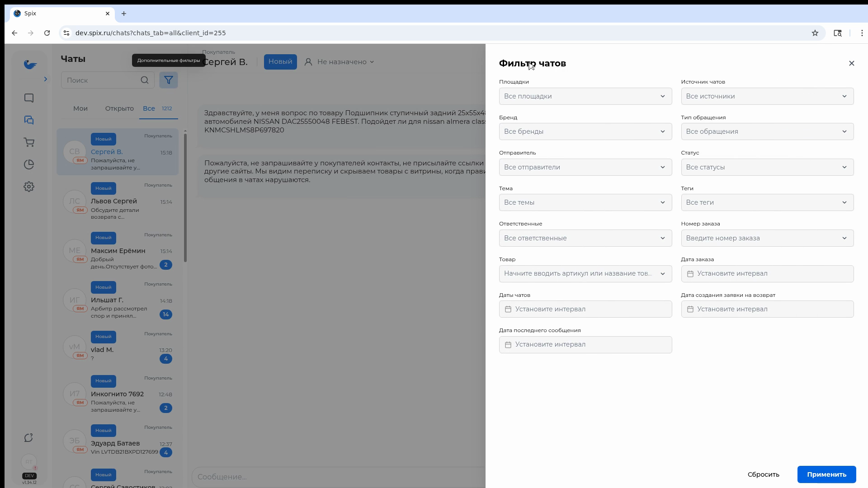Open the Площадки dropdown

tap(585, 96)
